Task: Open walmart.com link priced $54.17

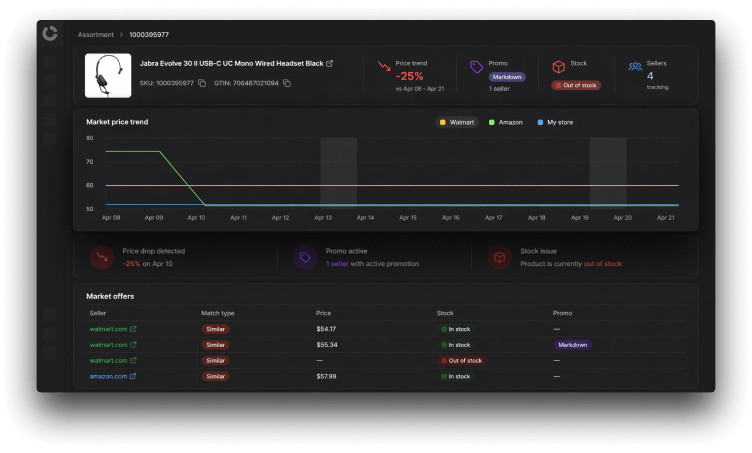Action: coord(108,329)
